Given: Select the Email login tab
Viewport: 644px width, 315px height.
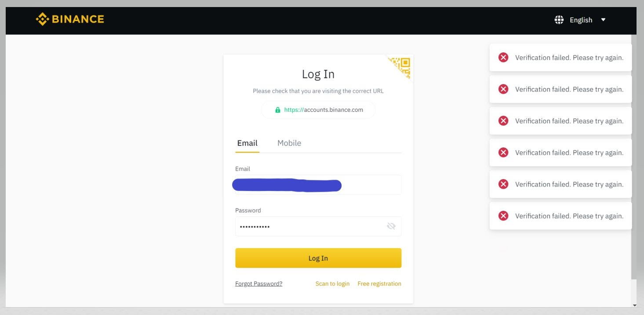Looking at the screenshot, I should point(247,143).
